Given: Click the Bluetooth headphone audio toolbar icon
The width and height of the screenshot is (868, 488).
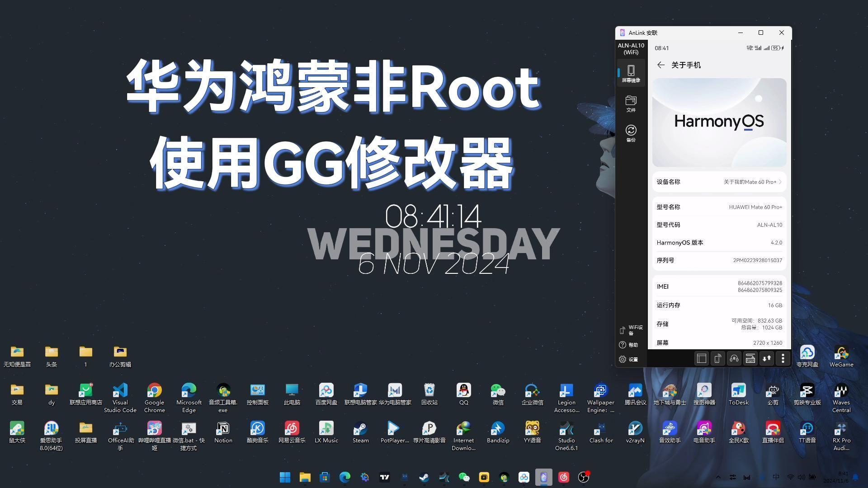Looking at the screenshot, I should click(x=734, y=359).
